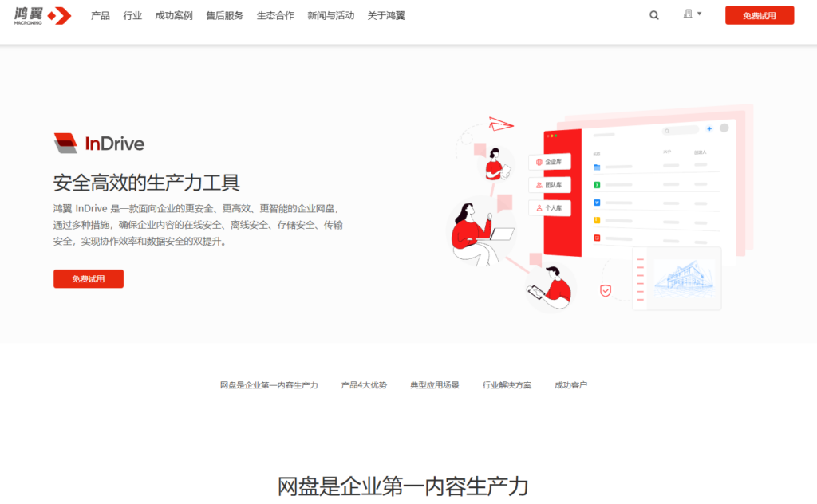Open the 成功案例 menu

(x=174, y=16)
